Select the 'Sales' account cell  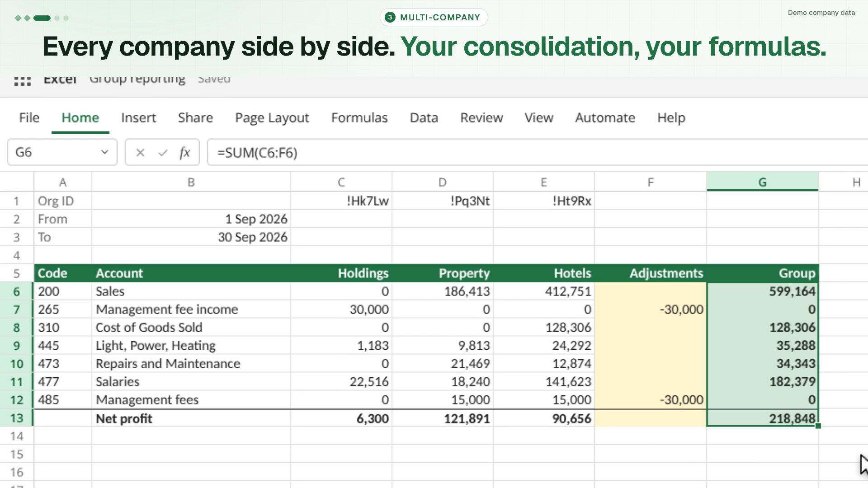tap(191, 291)
